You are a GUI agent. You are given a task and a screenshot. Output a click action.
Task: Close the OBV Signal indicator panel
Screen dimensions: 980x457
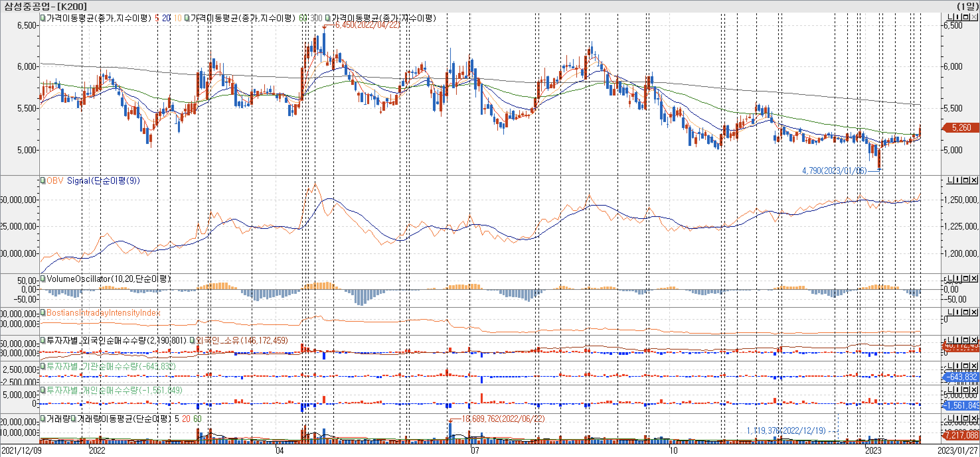point(974,180)
